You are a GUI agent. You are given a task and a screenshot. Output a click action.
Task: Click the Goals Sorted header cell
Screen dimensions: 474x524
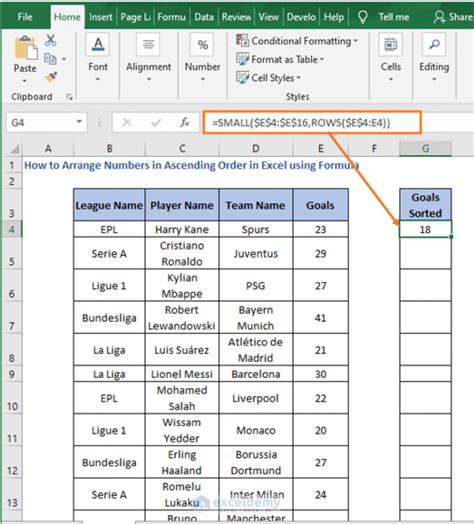click(425, 205)
